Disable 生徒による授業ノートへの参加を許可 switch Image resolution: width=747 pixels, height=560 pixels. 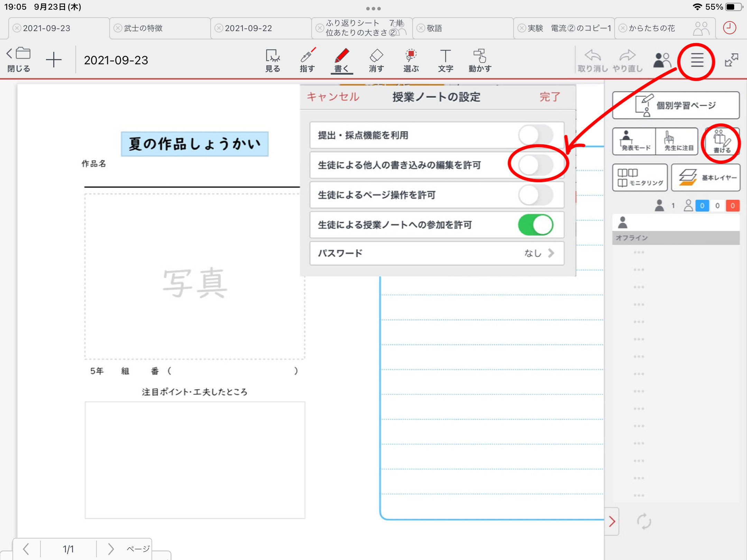click(535, 225)
